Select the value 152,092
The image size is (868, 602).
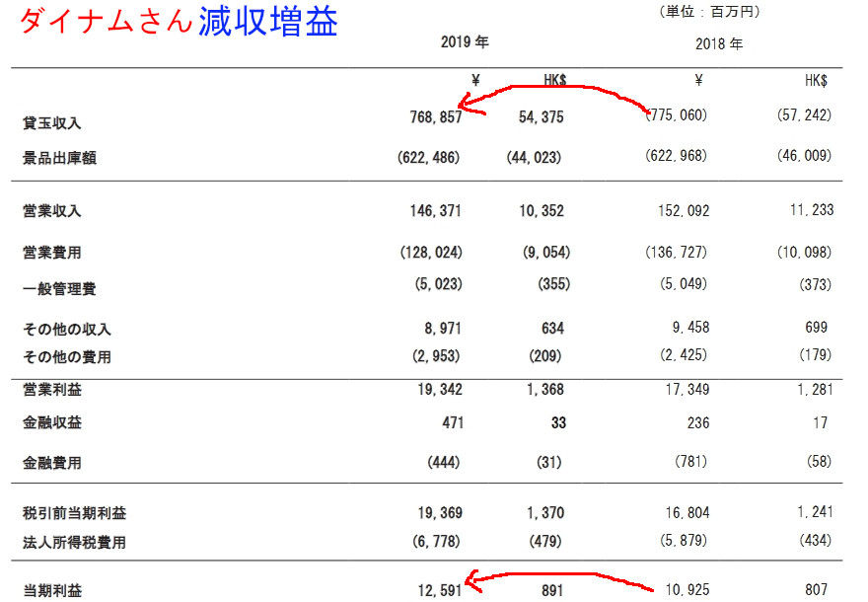684,211
